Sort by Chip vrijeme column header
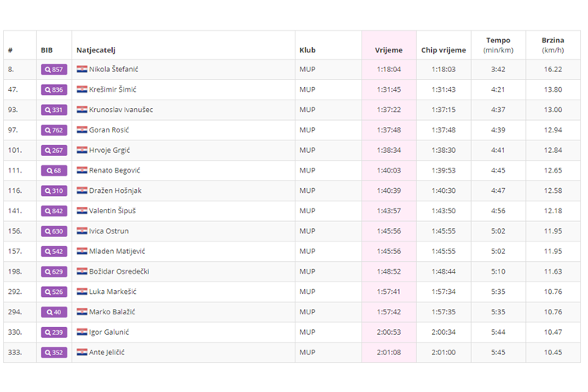The width and height of the screenshot is (588, 392). 443,50
